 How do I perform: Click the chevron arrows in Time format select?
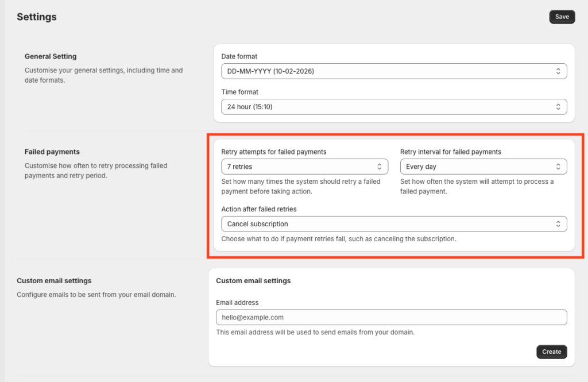coord(558,107)
